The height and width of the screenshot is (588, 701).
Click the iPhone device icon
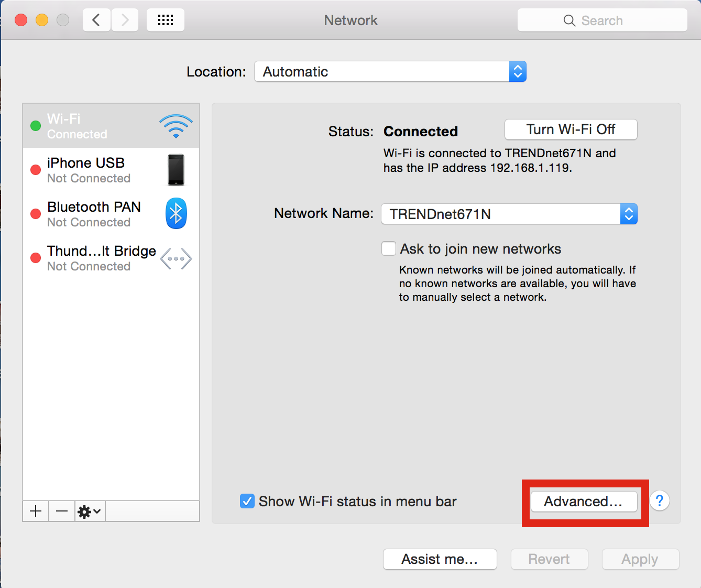tap(176, 170)
